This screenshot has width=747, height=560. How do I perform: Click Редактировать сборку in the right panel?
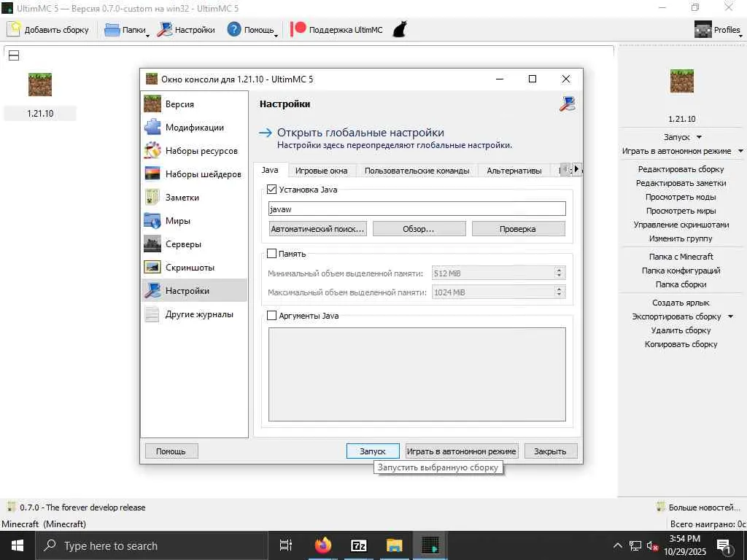[681, 169]
